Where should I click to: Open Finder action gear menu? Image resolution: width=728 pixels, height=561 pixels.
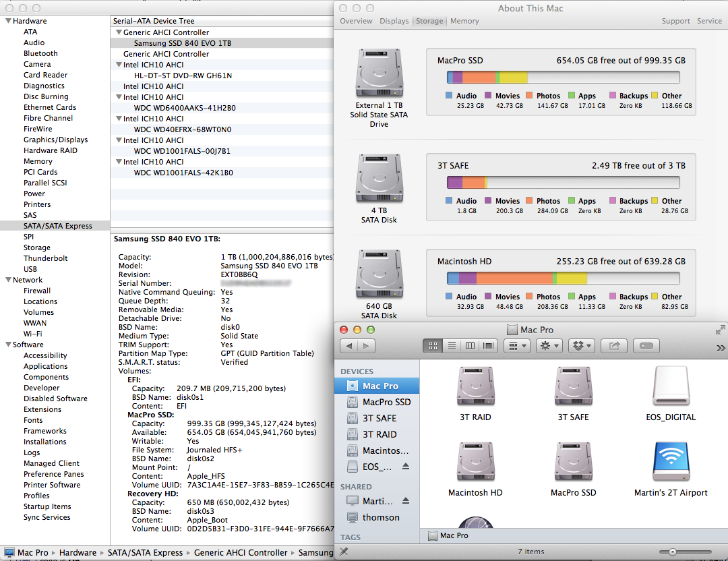pos(549,346)
